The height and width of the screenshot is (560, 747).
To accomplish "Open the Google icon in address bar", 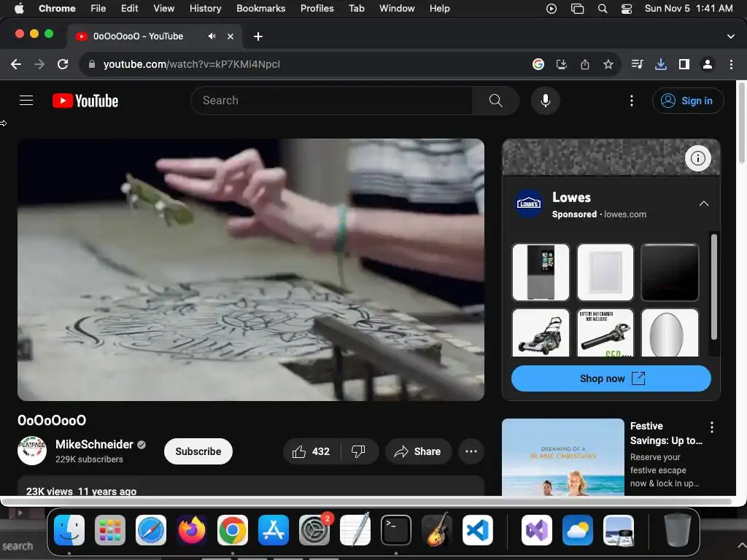I will [x=538, y=64].
